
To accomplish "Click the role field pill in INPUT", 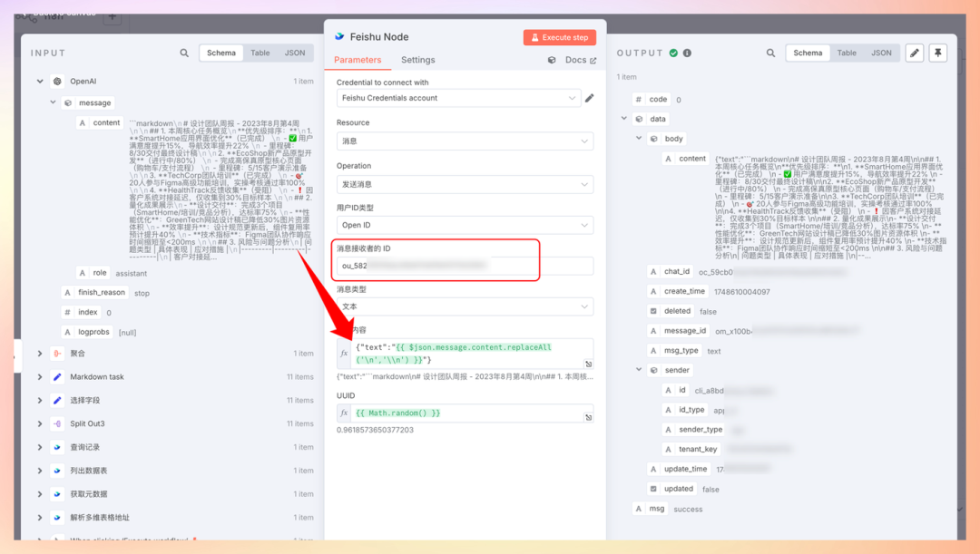I will pos(93,273).
